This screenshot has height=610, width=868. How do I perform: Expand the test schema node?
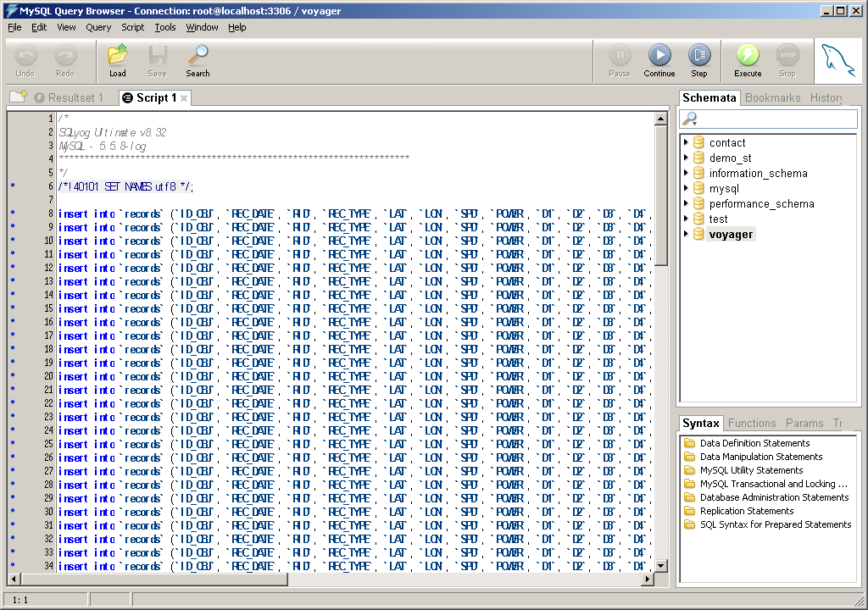coord(686,219)
